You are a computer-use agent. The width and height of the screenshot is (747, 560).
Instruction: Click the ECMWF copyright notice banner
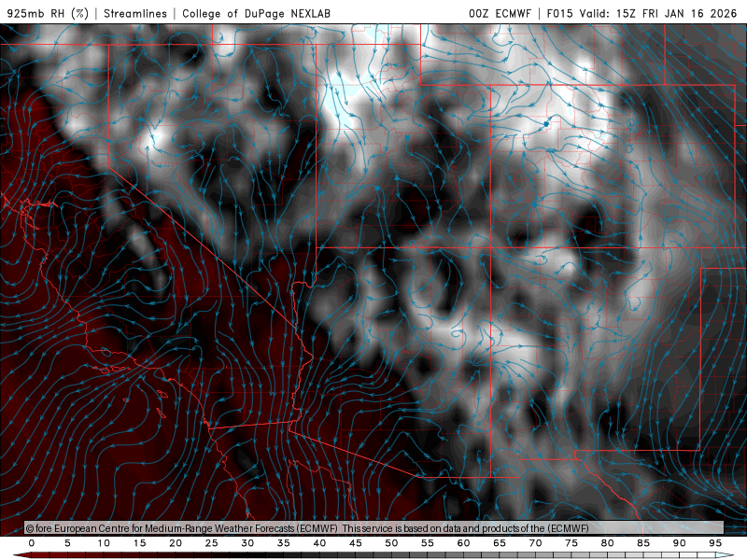coord(374,527)
